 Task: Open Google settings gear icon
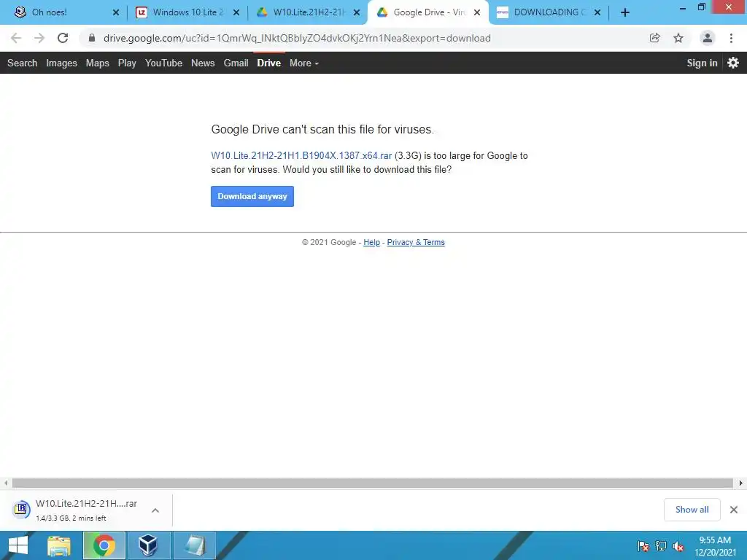[x=733, y=63]
